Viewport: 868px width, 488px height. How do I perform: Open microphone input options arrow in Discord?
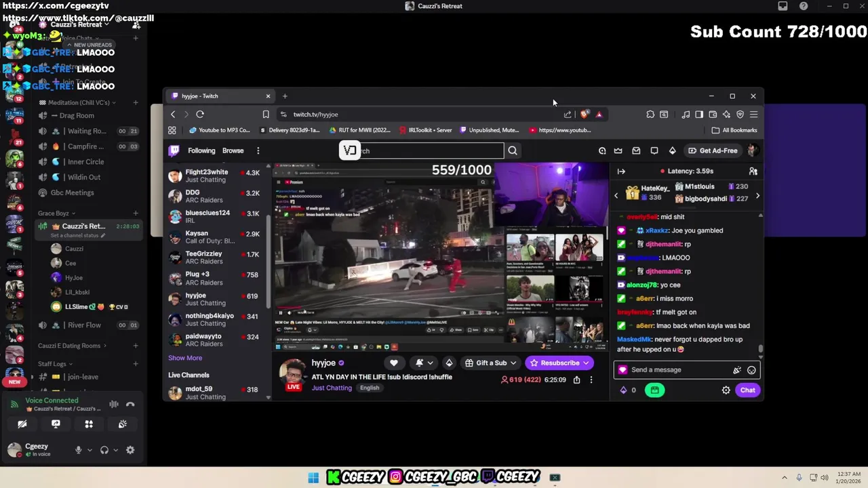(90, 450)
